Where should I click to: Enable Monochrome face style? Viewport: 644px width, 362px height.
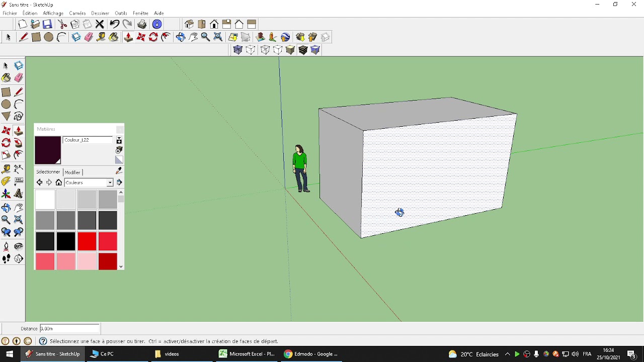point(315,50)
